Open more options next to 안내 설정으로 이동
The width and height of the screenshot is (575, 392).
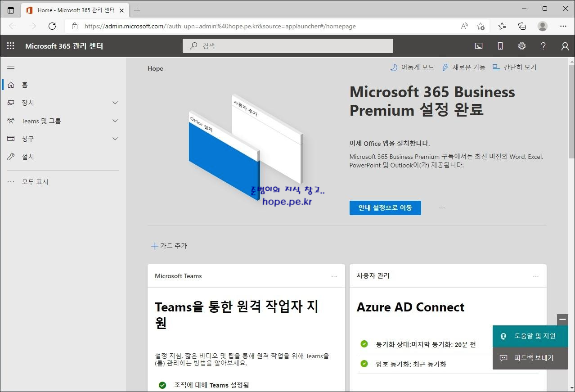442,208
